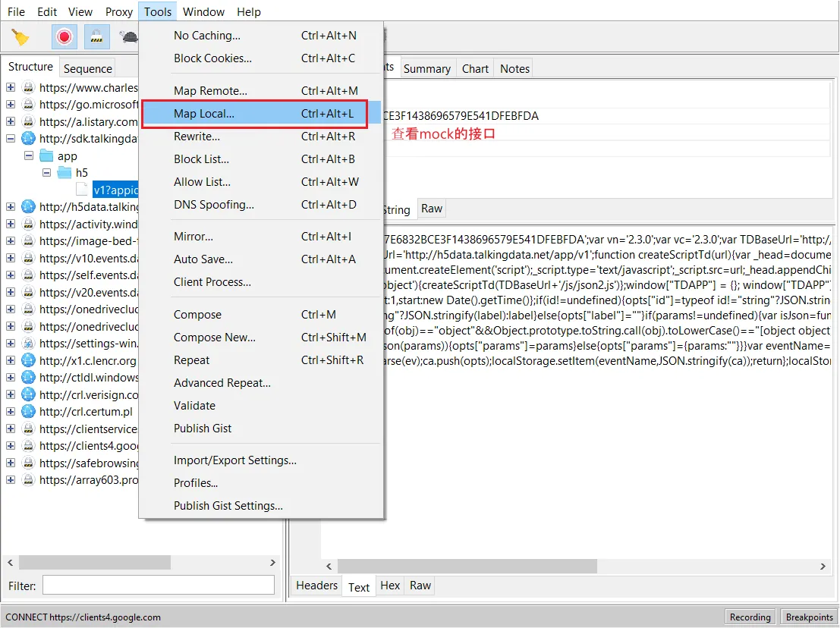The image size is (840, 628).
Task: Click the lock icon beside https://array603.pro
Action: pos(28,479)
